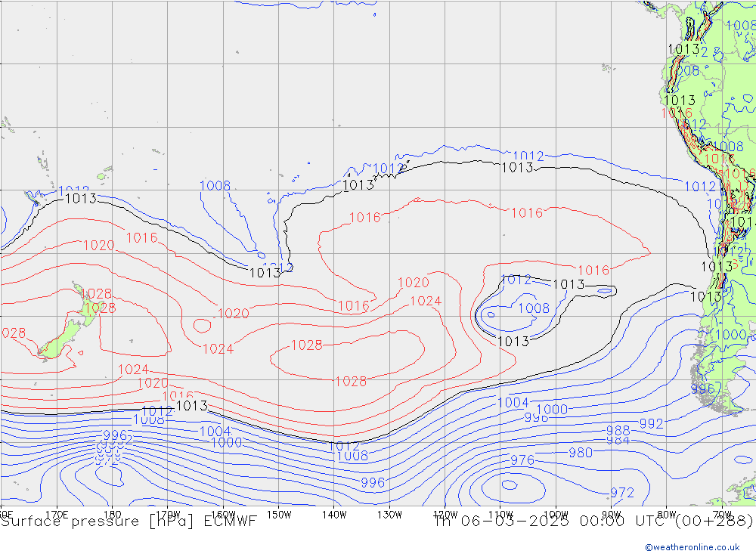Image resolution: width=756 pixels, height=554 pixels.
Task: Click the '06-03-2025 00:00 UTC (00+288)' timestamp
Action: tap(606, 522)
